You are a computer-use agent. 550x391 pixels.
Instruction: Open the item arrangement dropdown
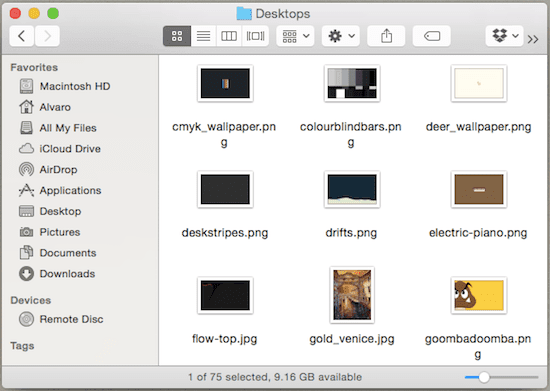(295, 36)
